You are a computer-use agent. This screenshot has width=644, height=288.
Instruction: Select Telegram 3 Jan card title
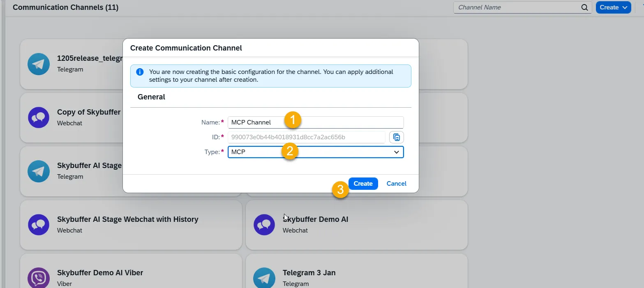tap(309, 273)
